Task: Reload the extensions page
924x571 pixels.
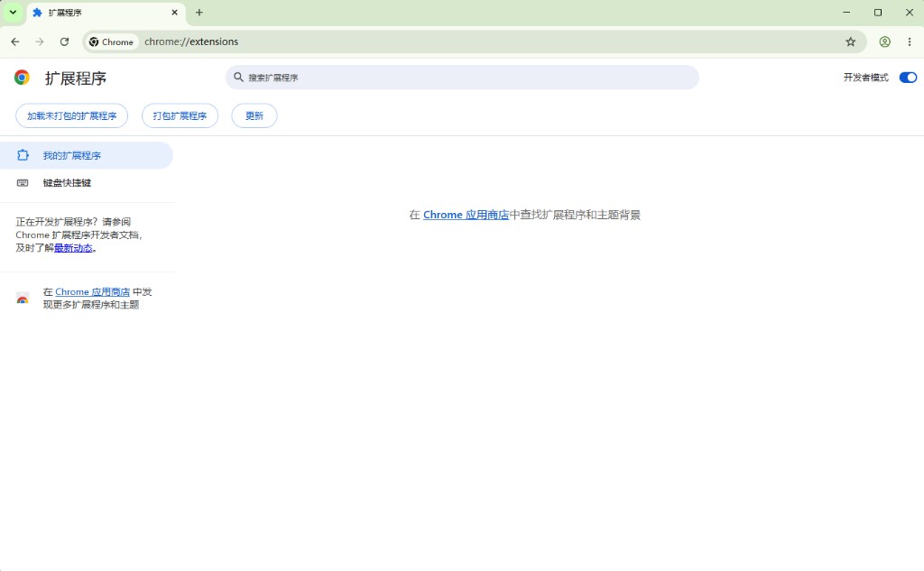Action: (64, 41)
